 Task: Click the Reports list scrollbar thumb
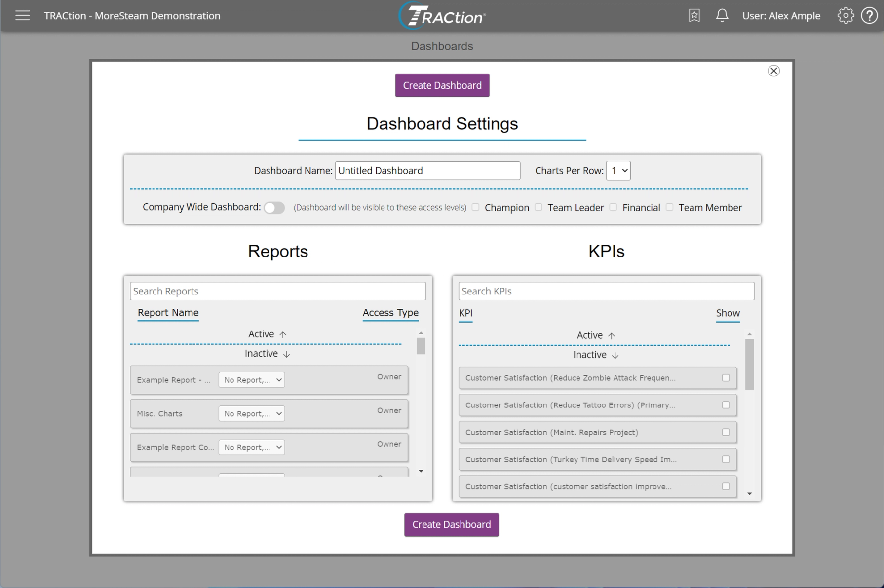[421, 346]
